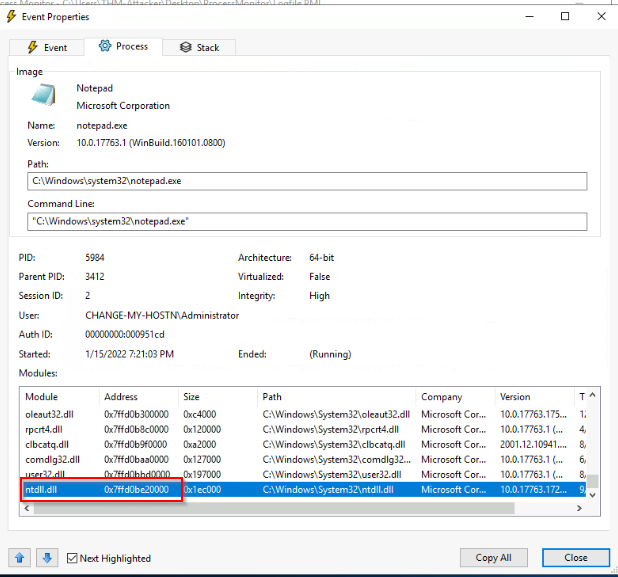Screen dimensions: 618x577
Task: Select the clbcatq.dll module row
Action: (x=303, y=444)
